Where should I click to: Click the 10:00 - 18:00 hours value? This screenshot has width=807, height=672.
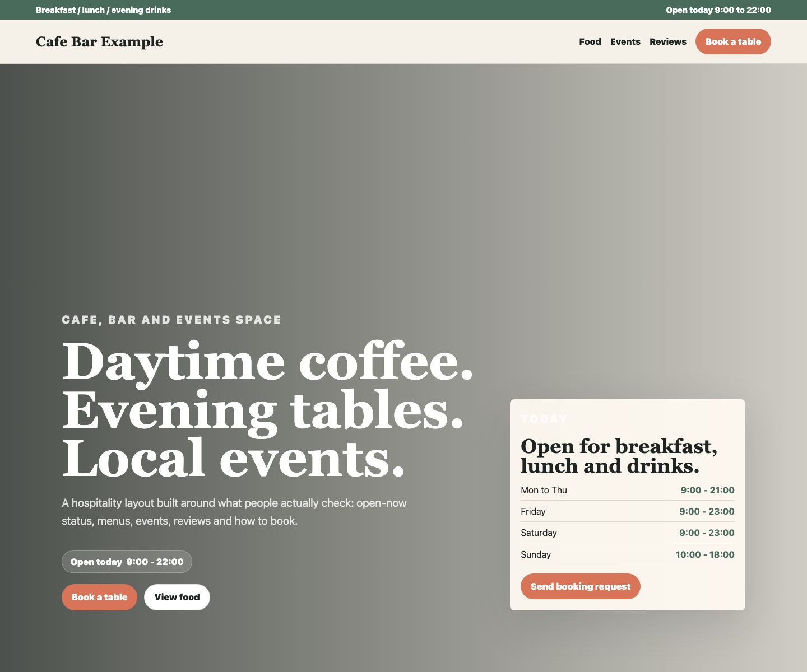(705, 554)
